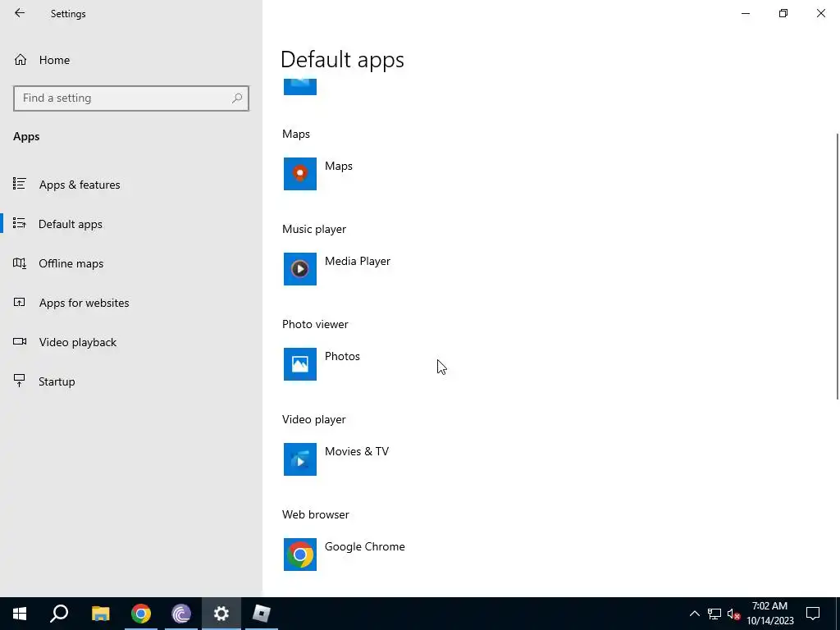Click the muted volume tray icon
The height and width of the screenshot is (630, 840).
click(734, 614)
